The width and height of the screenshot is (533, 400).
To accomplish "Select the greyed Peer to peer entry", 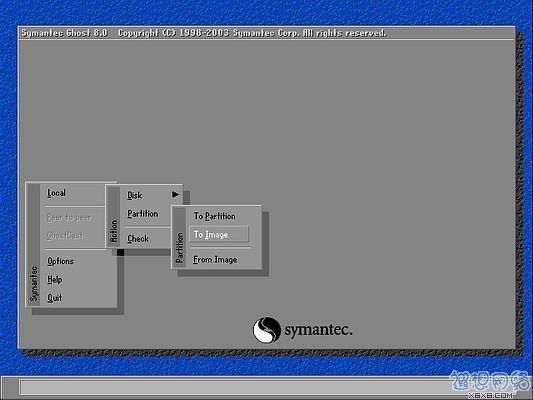I will [69, 218].
